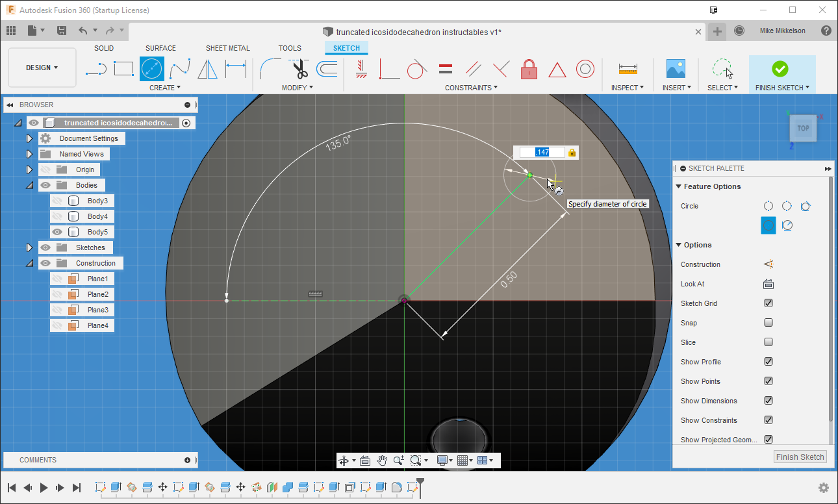
Task: Expand Document Settings in the browser
Action: (29, 138)
